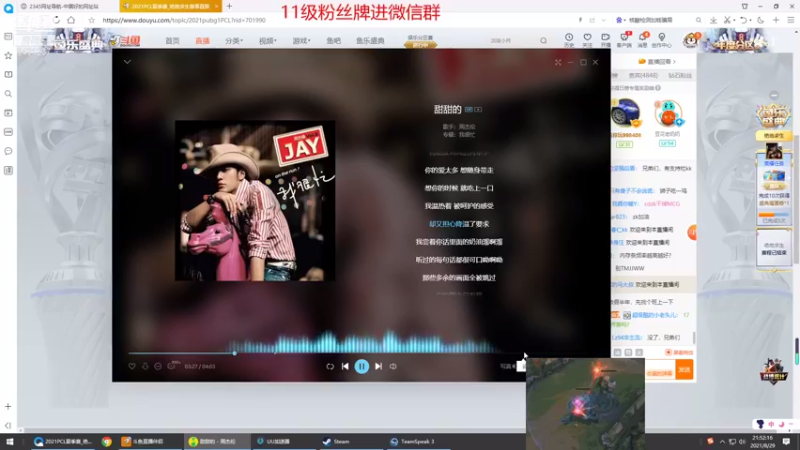The image size is (800, 450).
Task: Seek using the song progress bar handle
Action: click(235, 353)
